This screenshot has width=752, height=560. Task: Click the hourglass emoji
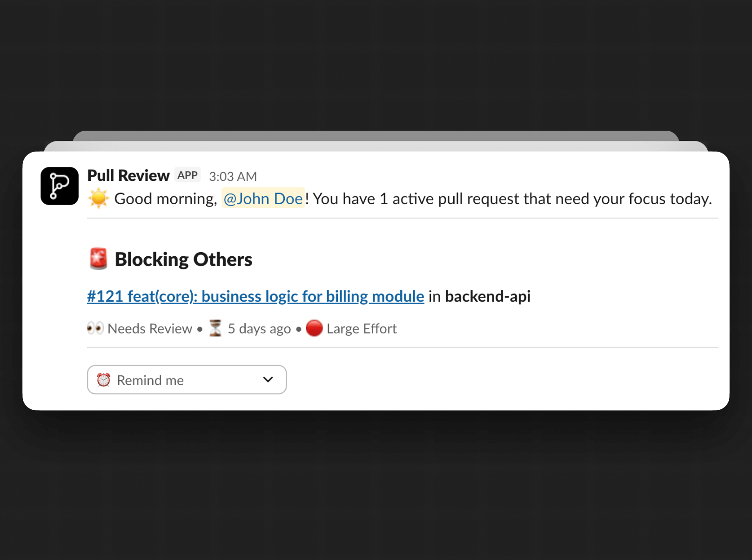pos(215,328)
